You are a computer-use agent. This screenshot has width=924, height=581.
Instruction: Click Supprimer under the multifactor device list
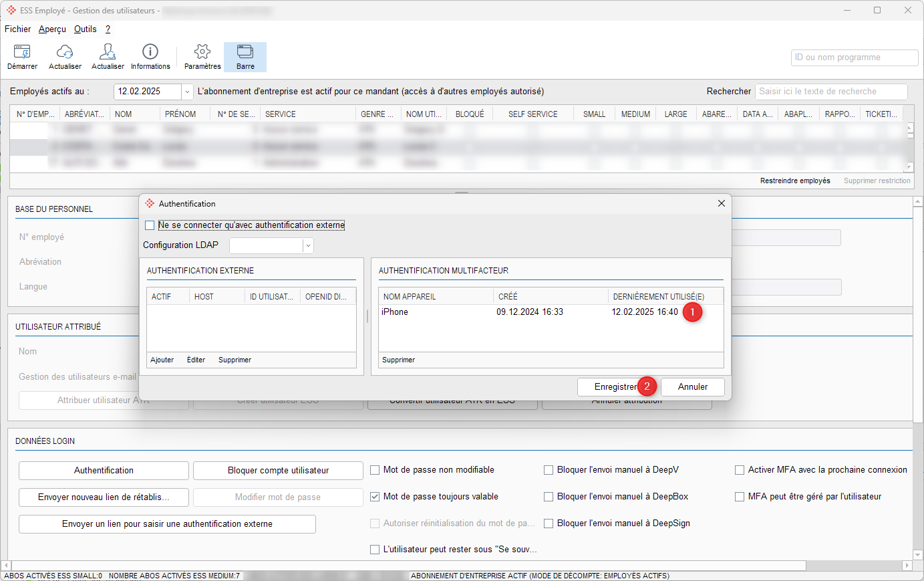click(x=398, y=360)
